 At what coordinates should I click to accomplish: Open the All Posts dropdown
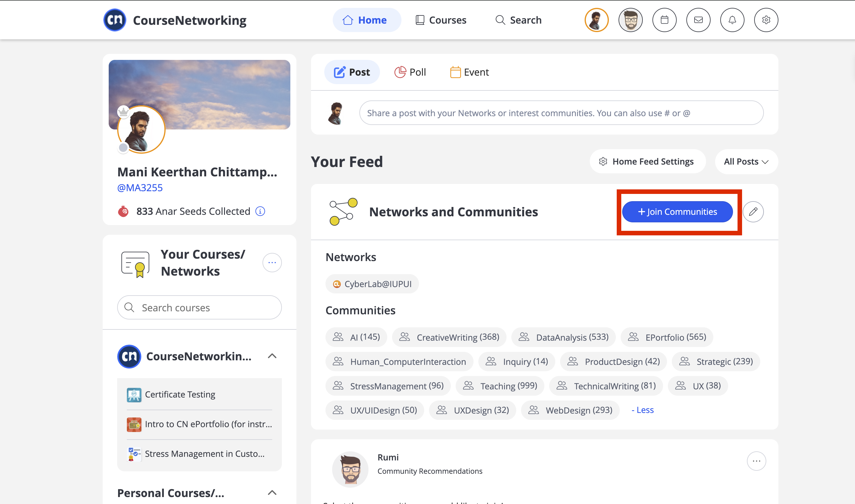click(746, 162)
